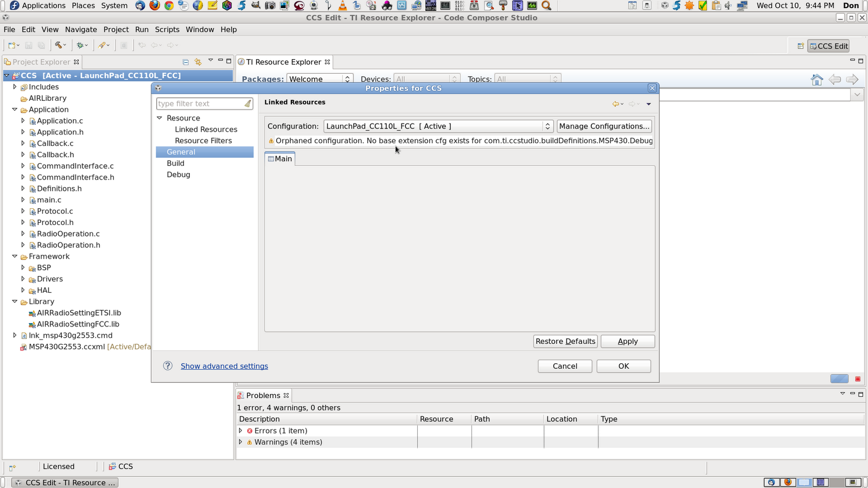Select Resource Filters in Properties tree
The height and width of the screenshot is (488, 868).
pyautogui.click(x=203, y=141)
